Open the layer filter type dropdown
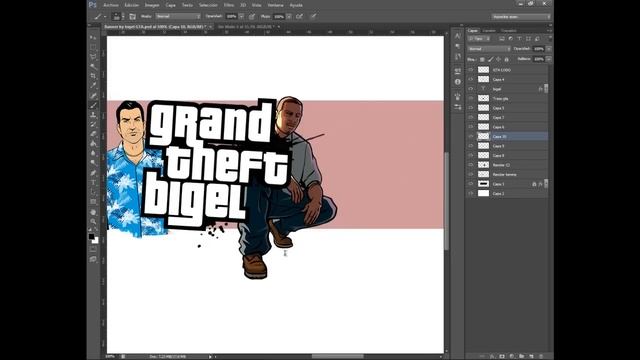 [x=479, y=38]
